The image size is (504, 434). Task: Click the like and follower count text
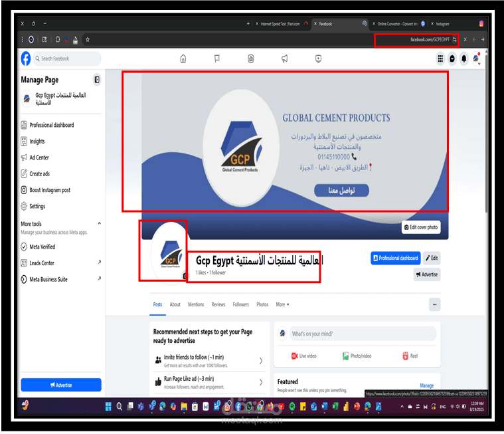pos(211,272)
